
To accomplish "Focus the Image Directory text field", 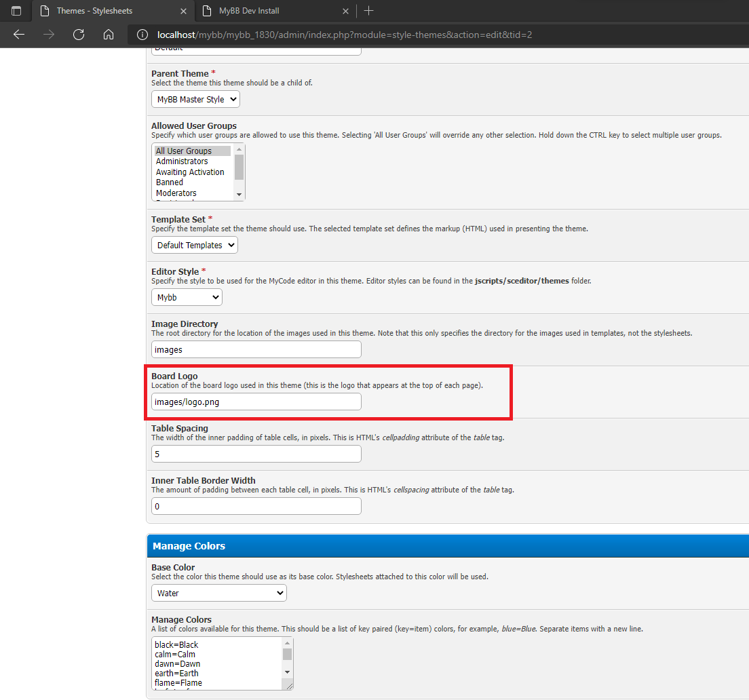I will click(256, 349).
